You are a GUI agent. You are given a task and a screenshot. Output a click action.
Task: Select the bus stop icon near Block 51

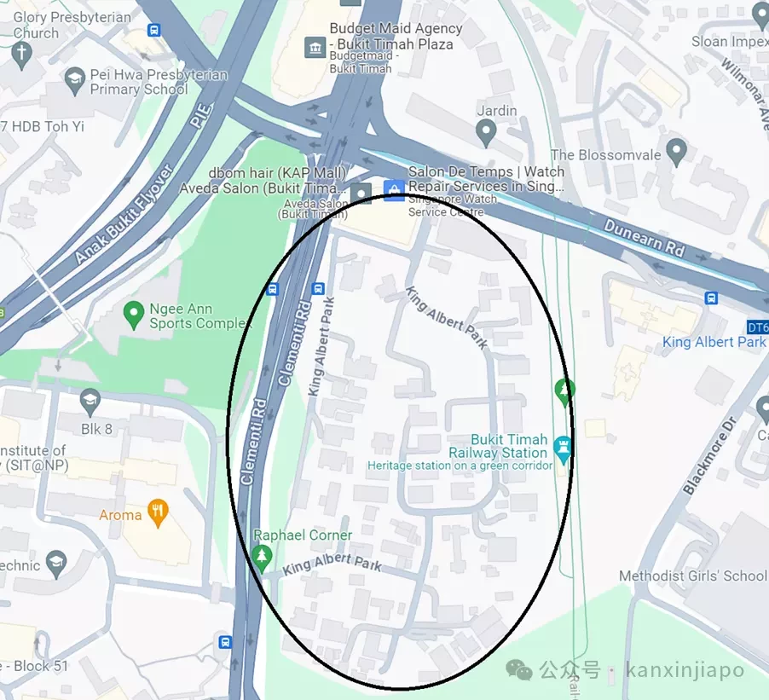(x=225, y=642)
